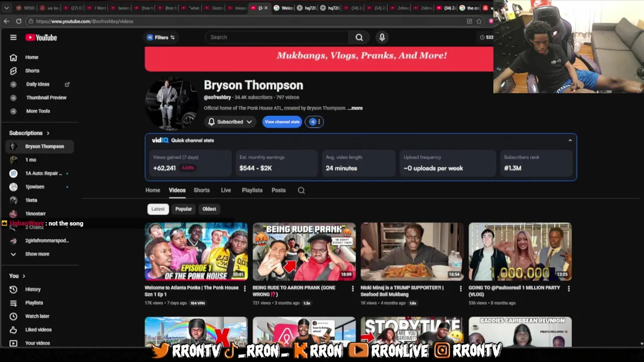Expand the You section chevron

pos(24,276)
